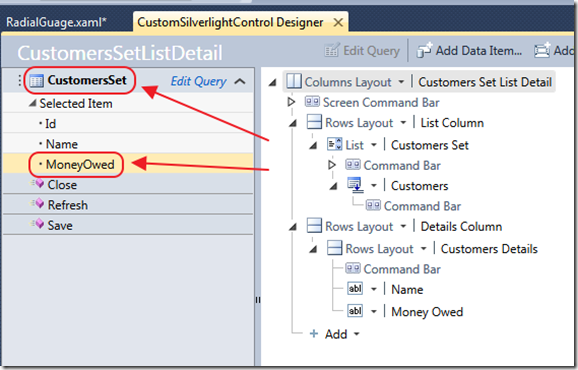
Task: Collapse the Customers summary node
Action: click(x=334, y=186)
